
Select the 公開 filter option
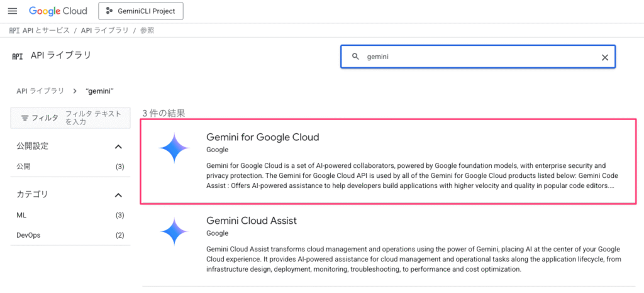[x=70, y=167]
